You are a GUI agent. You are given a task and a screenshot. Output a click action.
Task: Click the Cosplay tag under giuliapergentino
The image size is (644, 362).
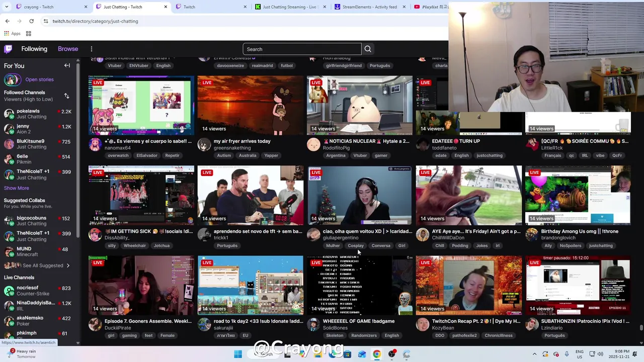point(356,246)
